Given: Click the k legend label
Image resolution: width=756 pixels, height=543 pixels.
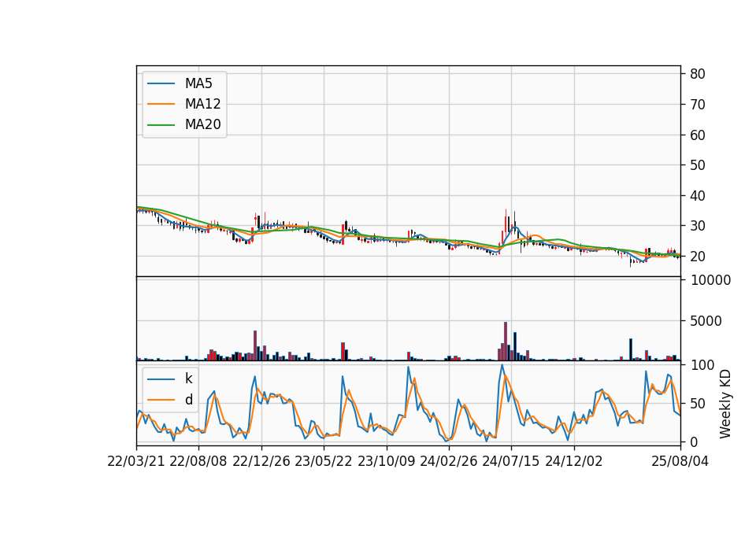Looking at the screenshot, I should pyautogui.click(x=188, y=379).
